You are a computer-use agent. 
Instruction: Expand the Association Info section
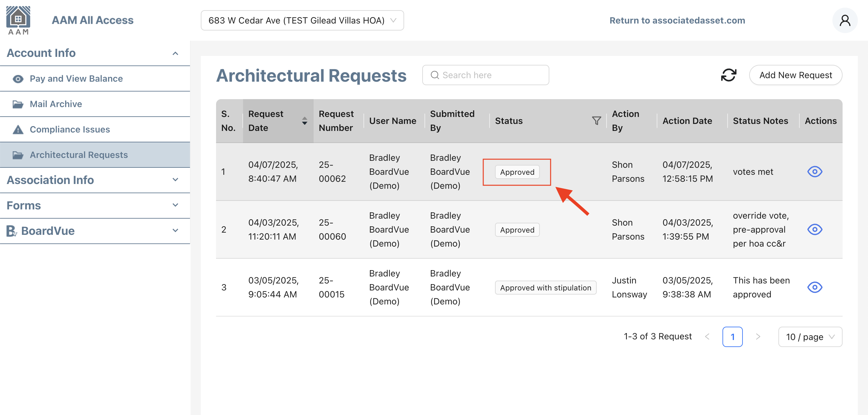[175, 180]
